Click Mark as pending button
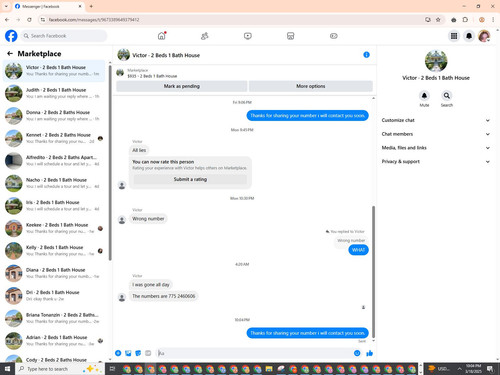Screen dimensions: 500x375 coord(182,86)
